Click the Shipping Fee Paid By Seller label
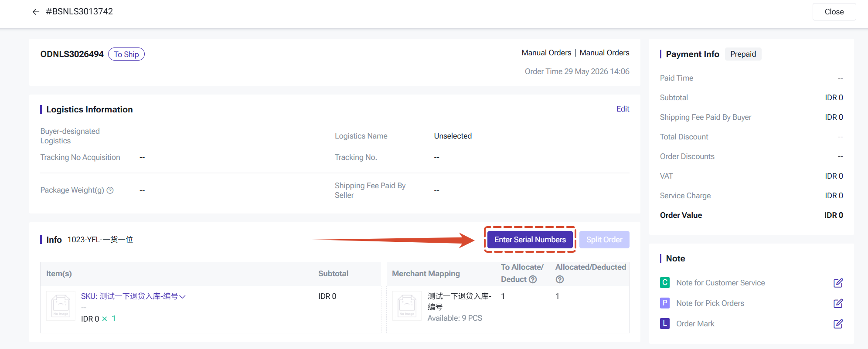This screenshot has width=868, height=349. (370, 190)
